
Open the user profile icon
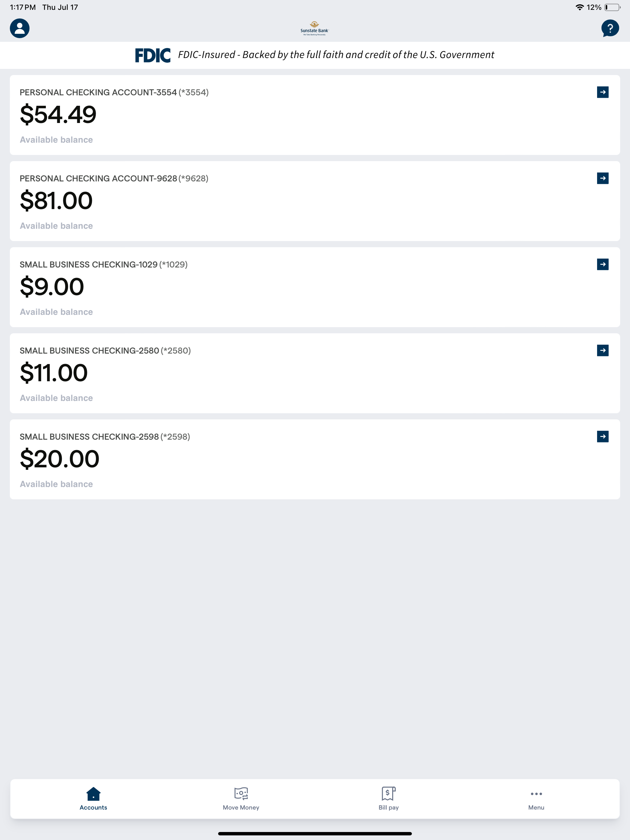tap(20, 28)
